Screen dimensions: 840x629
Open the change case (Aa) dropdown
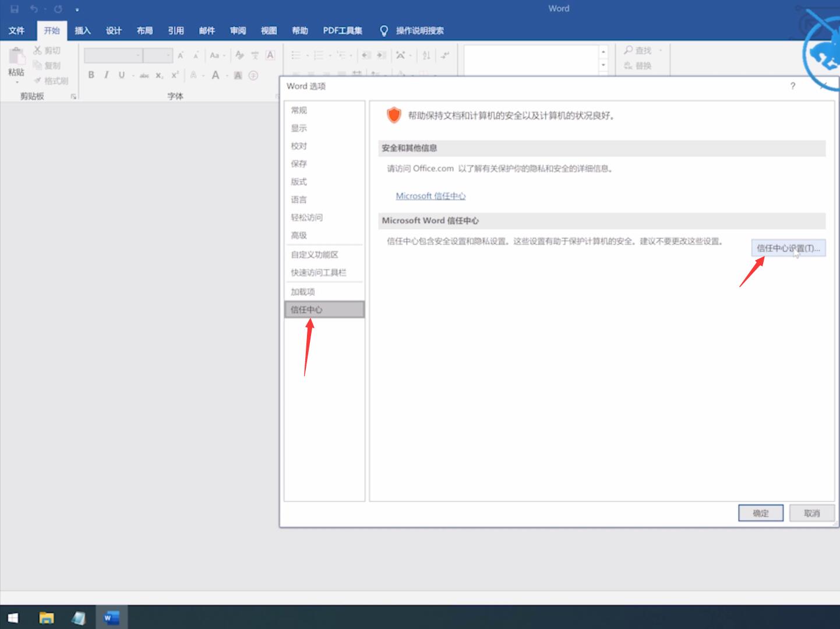tap(217, 55)
